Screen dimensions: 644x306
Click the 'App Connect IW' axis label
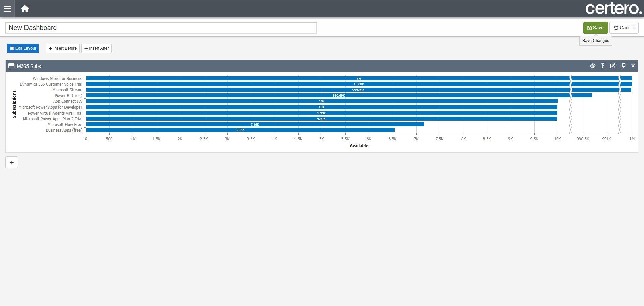coord(67,101)
